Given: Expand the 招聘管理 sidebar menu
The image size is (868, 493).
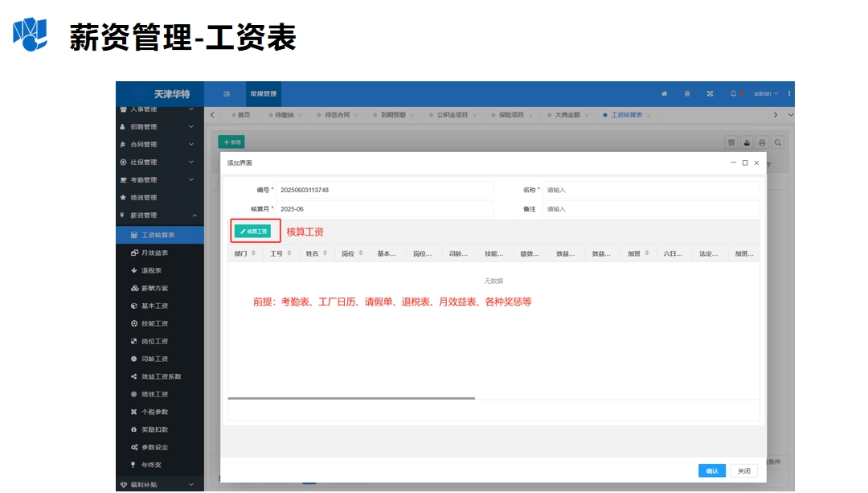Looking at the screenshot, I should click(160, 127).
